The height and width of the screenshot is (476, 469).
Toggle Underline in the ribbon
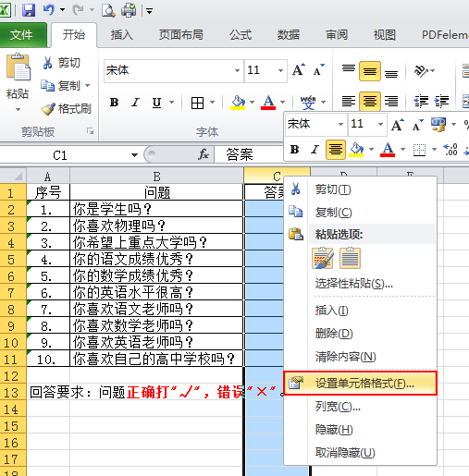[156, 103]
